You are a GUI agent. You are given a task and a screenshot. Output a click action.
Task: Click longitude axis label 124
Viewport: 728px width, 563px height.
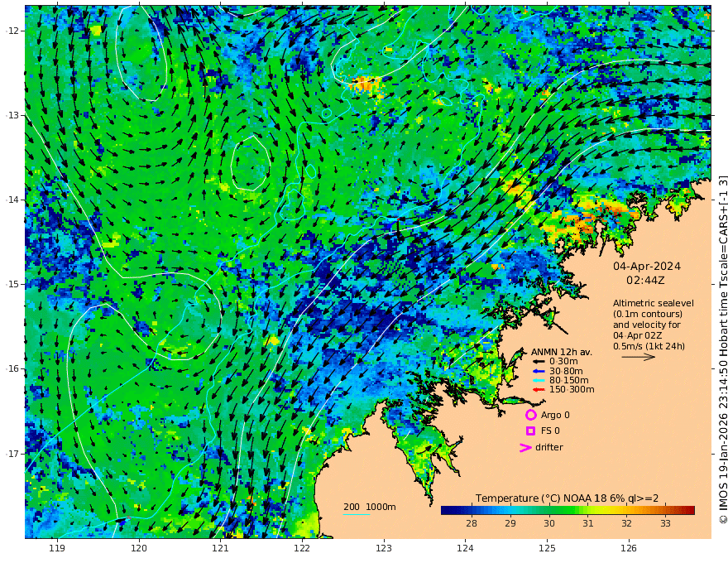coord(466,549)
